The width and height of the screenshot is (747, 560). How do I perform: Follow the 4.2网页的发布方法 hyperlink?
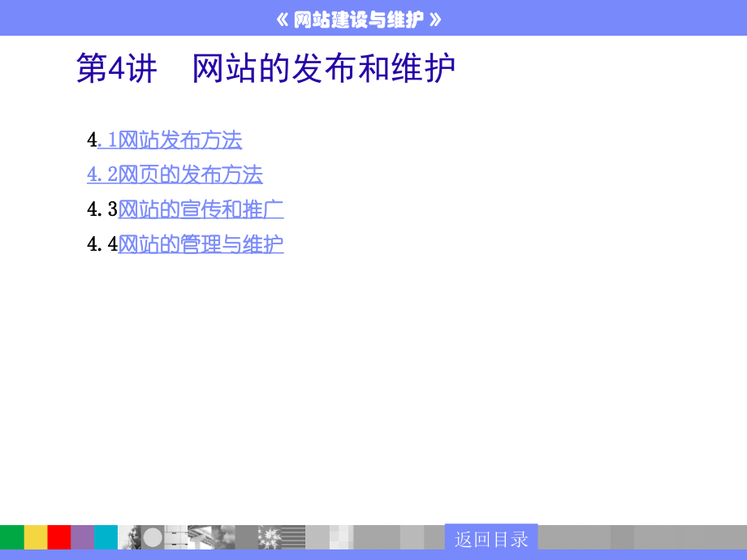[174, 175]
